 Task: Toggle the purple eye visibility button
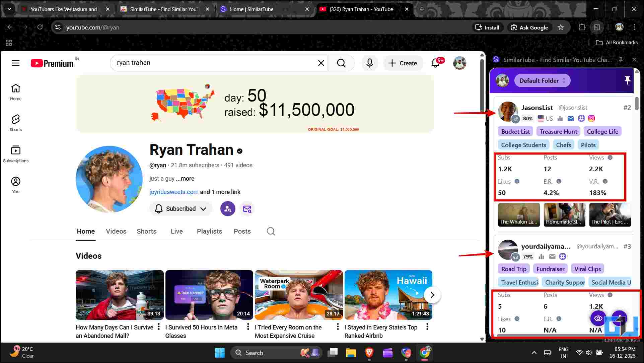pyautogui.click(x=598, y=318)
